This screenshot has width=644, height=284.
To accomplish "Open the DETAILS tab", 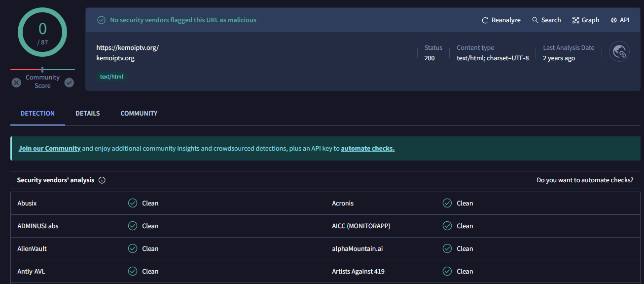I will 88,114.
